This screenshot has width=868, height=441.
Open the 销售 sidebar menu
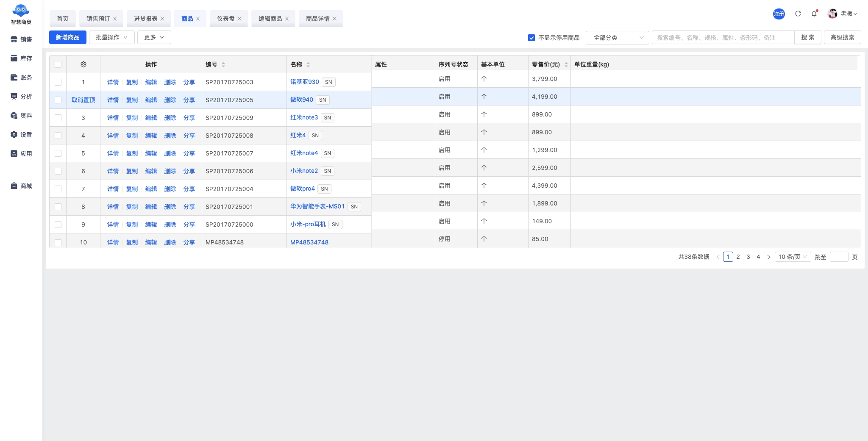21,39
